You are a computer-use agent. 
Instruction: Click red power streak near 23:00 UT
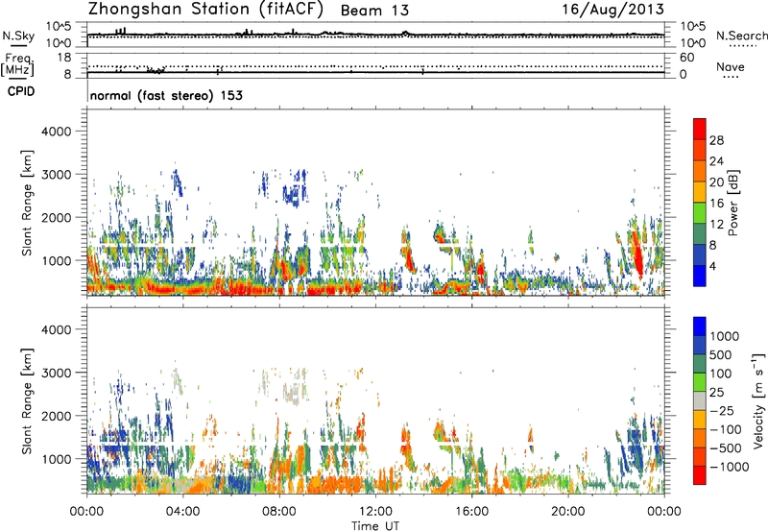636,255
